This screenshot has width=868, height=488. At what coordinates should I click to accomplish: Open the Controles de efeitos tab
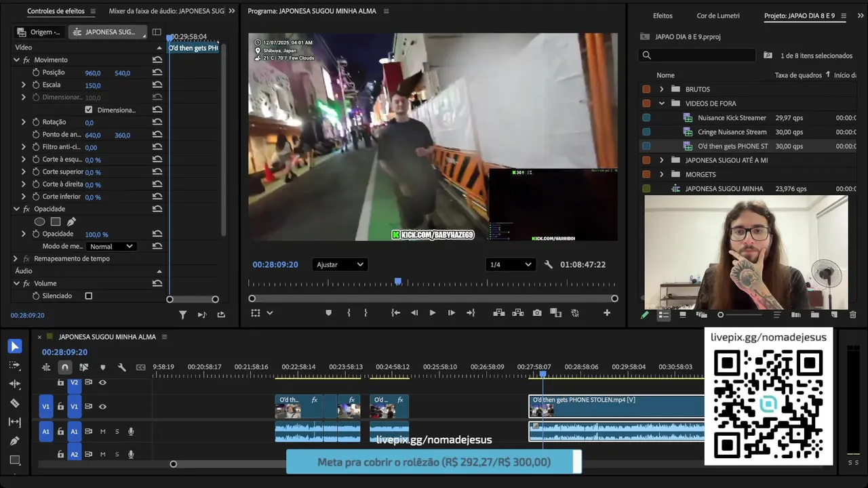pos(56,12)
